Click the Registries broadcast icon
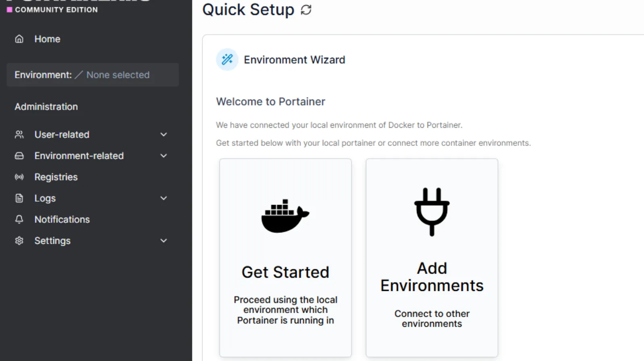Viewport: 644px width, 361px height. 19,177
